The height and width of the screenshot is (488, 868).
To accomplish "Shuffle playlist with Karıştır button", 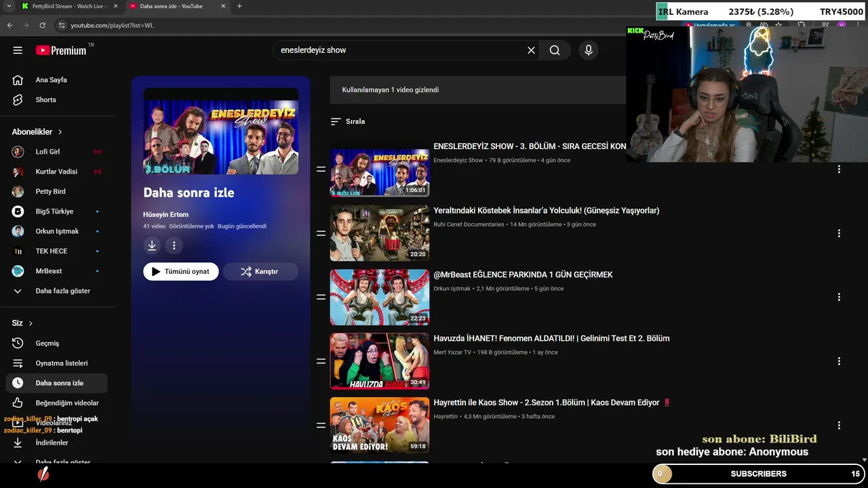I will (x=260, y=271).
